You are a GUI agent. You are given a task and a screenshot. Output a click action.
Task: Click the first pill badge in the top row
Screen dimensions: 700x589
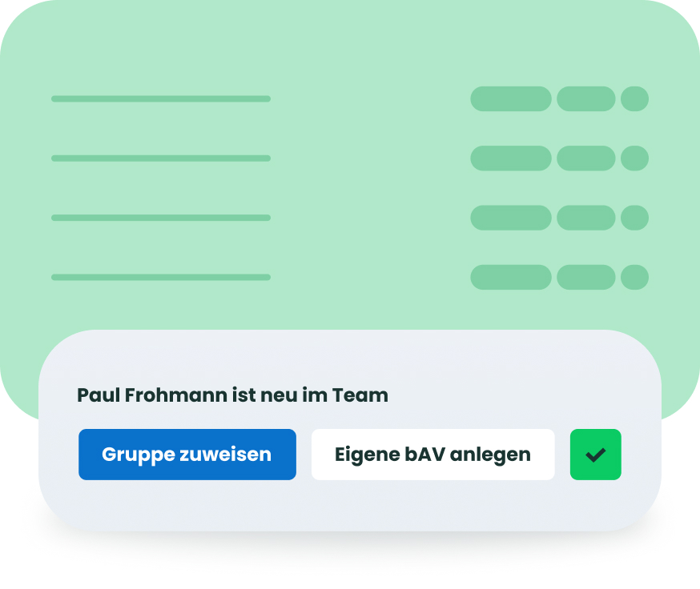(510, 98)
